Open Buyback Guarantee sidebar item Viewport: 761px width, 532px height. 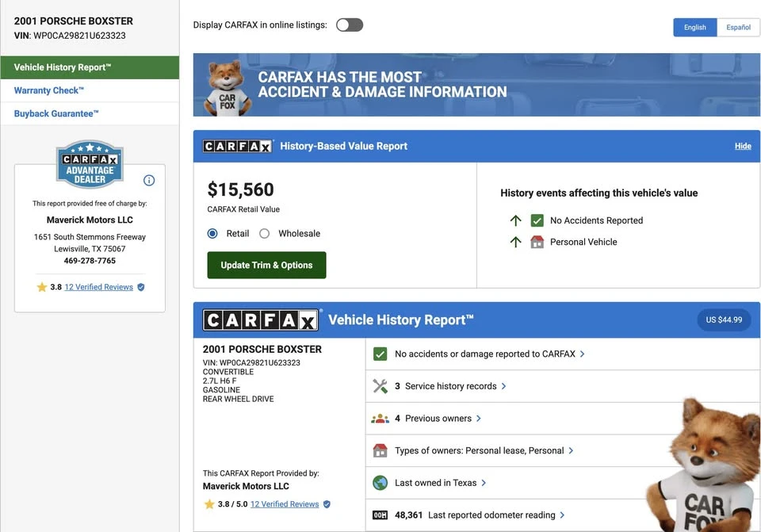click(90, 113)
